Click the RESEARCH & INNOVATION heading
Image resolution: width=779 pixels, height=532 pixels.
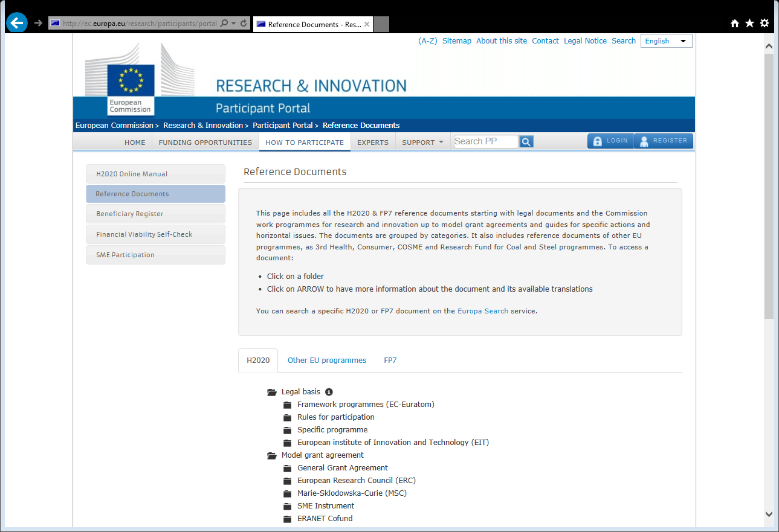point(311,86)
